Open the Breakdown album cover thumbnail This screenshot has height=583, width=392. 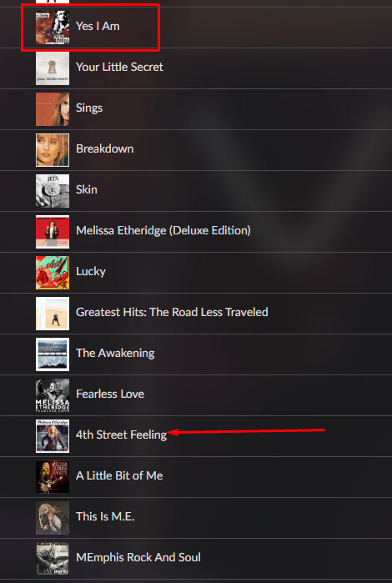point(53,150)
